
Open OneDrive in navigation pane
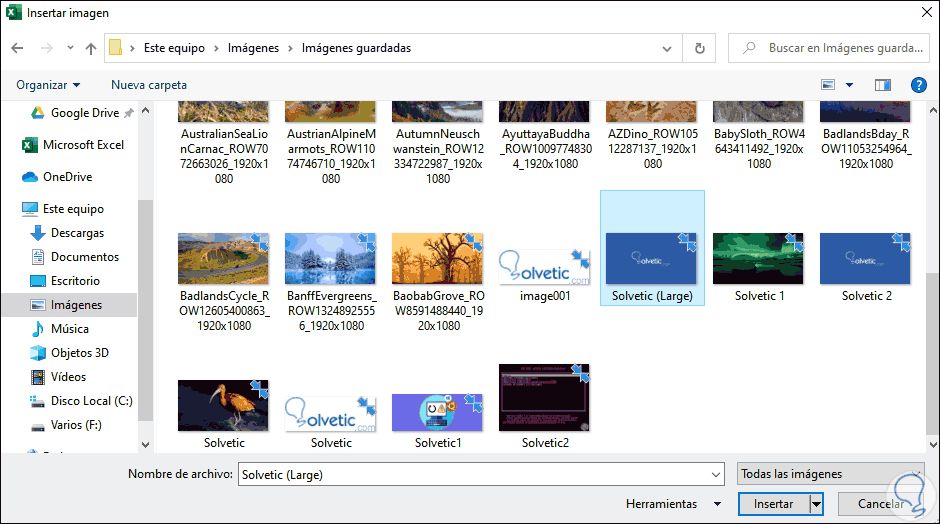[x=57, y=177]
